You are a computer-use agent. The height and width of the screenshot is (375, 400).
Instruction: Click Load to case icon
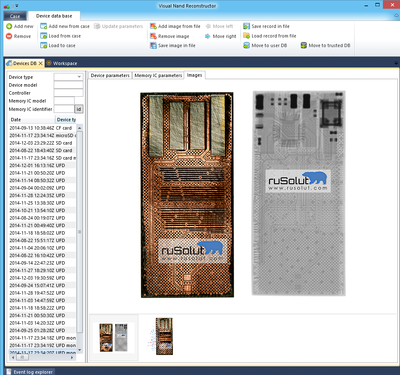[x=44, y=45]
